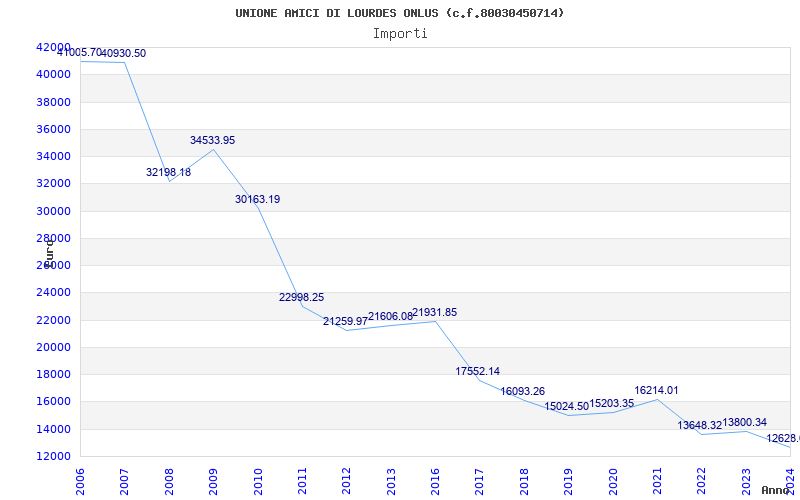The image size is (800, 500).
Task: Click the x-axis year label 2020
Action: (x=613, y=482)
